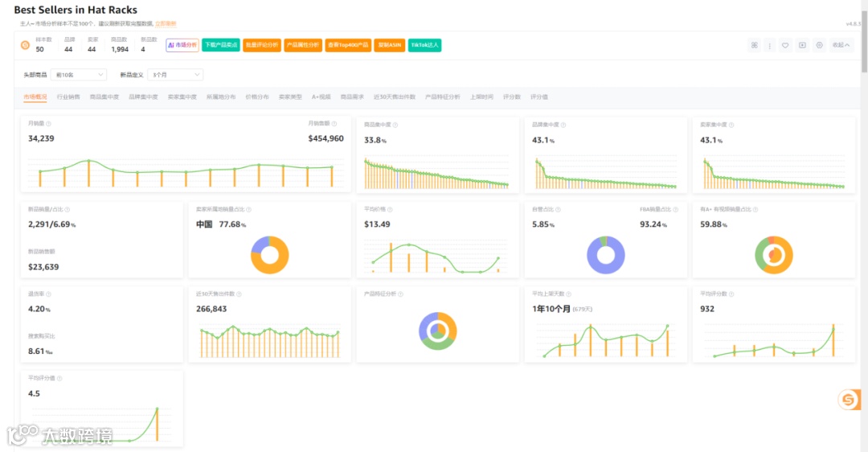Open the hexagon settings icon
Image resolution: width=868 pixels, height=452 pixels.
coord(819,45)
